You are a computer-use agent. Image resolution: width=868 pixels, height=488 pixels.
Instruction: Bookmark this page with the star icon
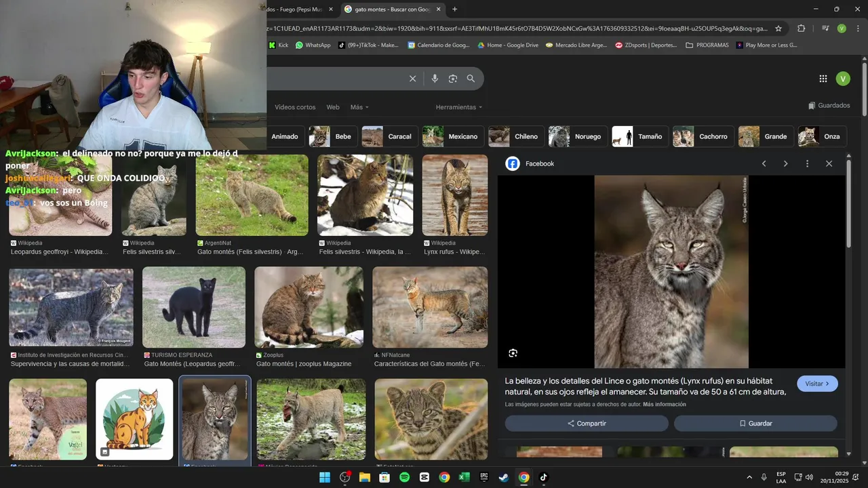point(778,28)
